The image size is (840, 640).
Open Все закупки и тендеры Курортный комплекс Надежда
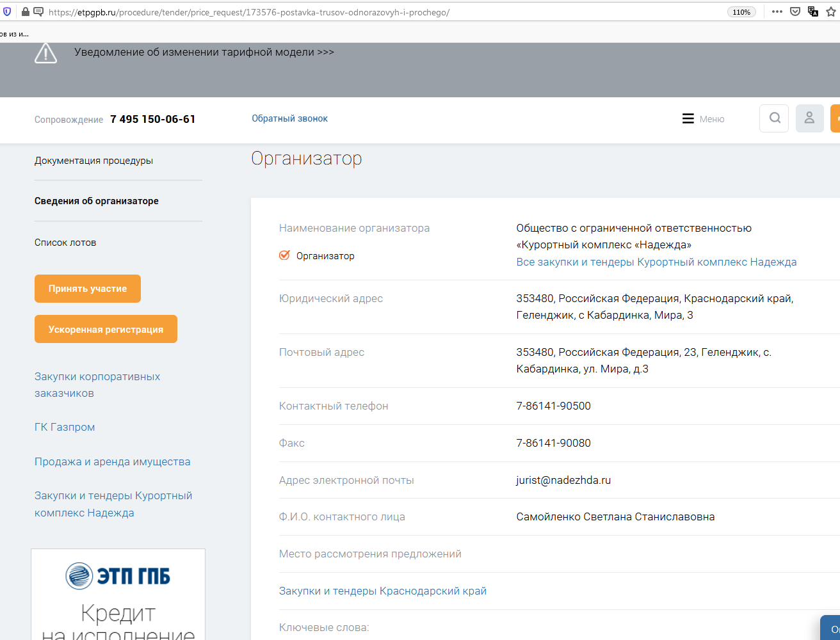656,262
